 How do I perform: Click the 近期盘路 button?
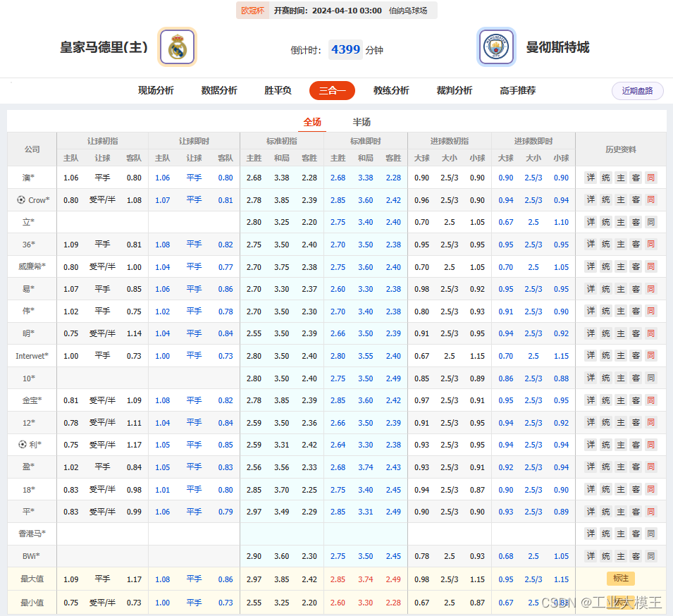(x=637, y=91)
